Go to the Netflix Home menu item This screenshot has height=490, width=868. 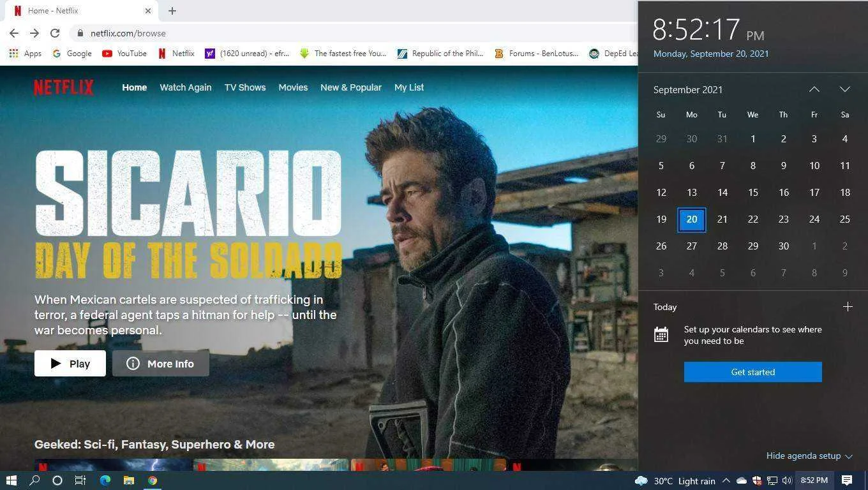pyautogui.click(x=135, y=87)
